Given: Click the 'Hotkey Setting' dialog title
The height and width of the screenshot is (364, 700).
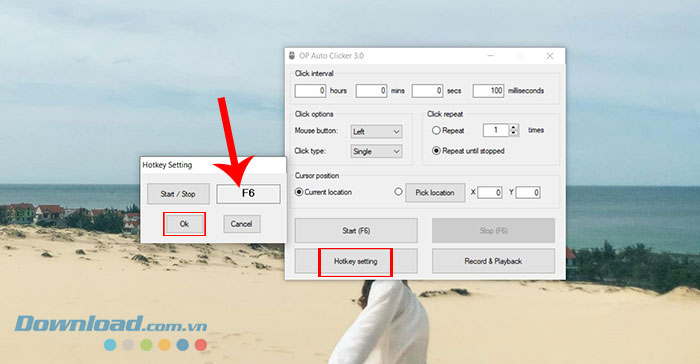Looking at the screenshot, I should click(167, 165).
